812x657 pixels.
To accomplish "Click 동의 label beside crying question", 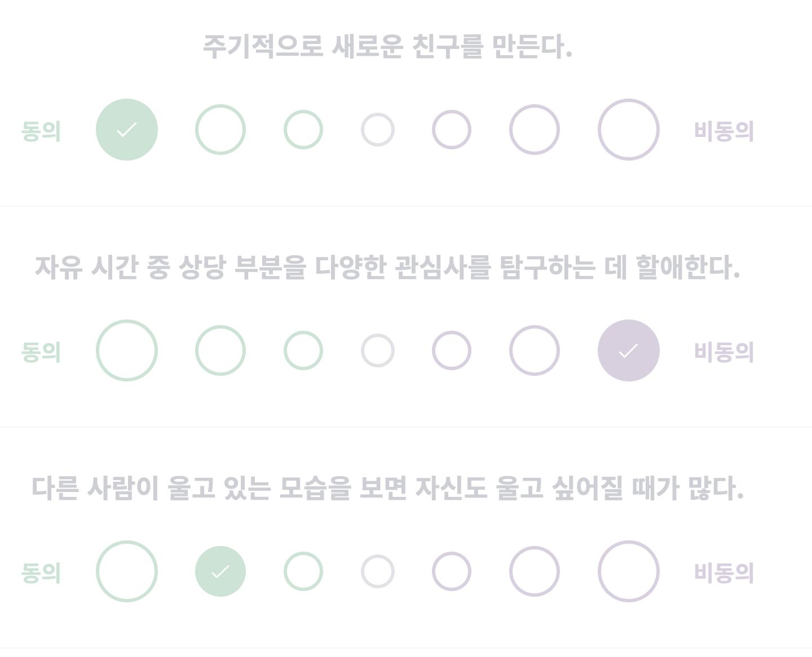I will 41,574.
